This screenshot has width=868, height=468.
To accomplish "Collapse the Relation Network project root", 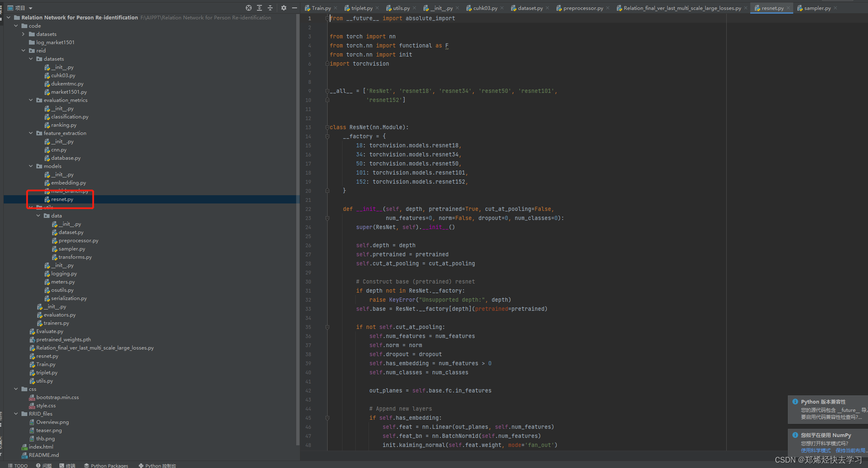I will tap(9, 17).
